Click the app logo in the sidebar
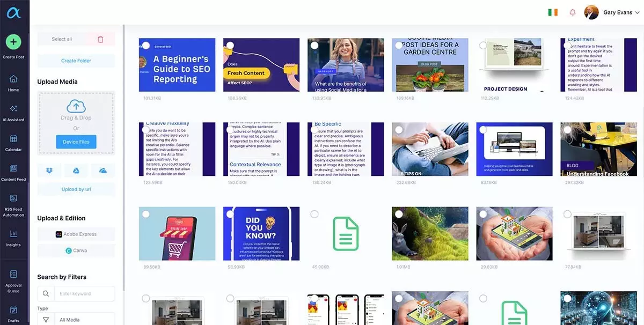This screenshot has width=644, height=325. [x=13, y=12]
